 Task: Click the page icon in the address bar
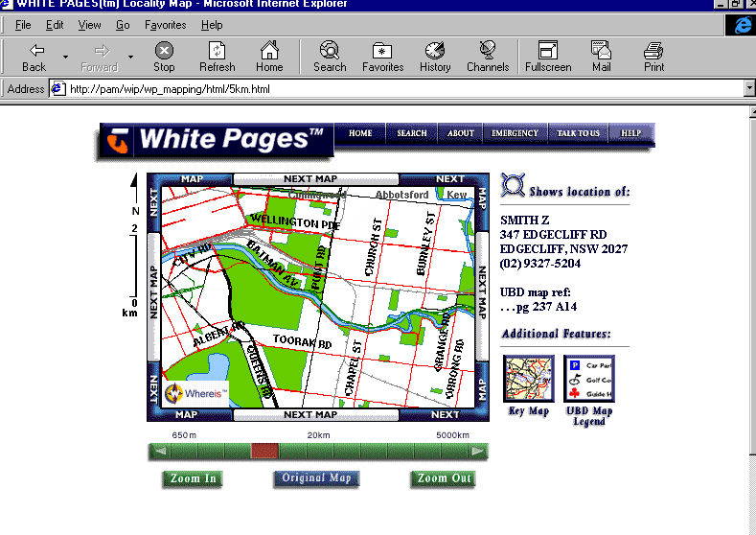click(58, 89)
